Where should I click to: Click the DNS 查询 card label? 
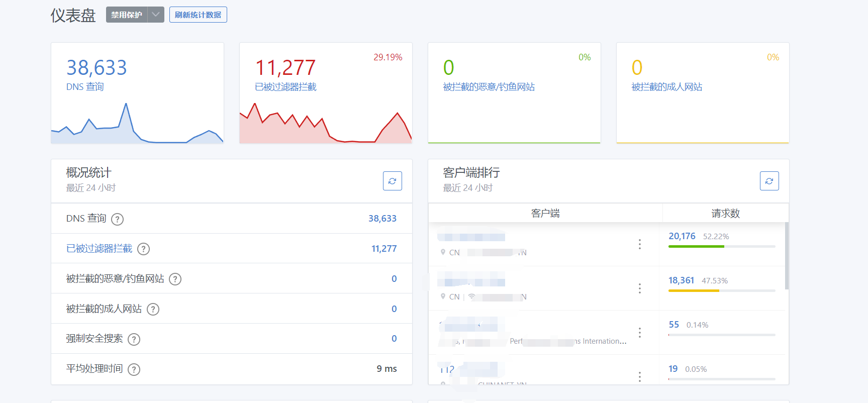(85, 86)
